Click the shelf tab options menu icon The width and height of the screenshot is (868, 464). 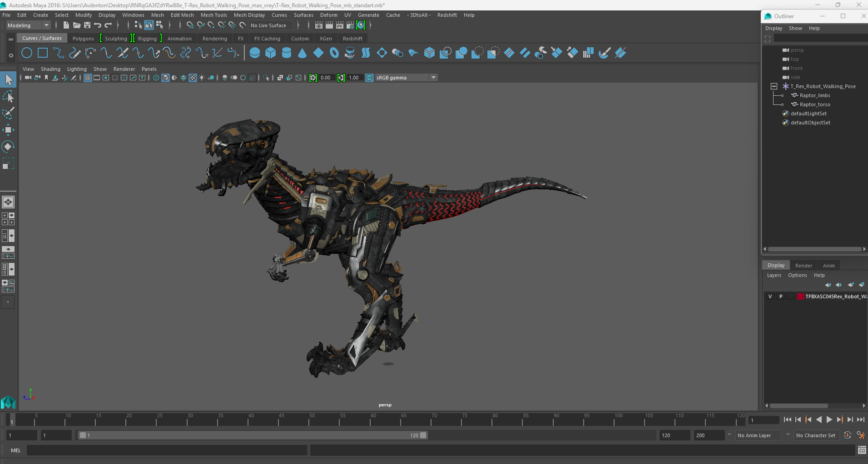coord(10,39)
